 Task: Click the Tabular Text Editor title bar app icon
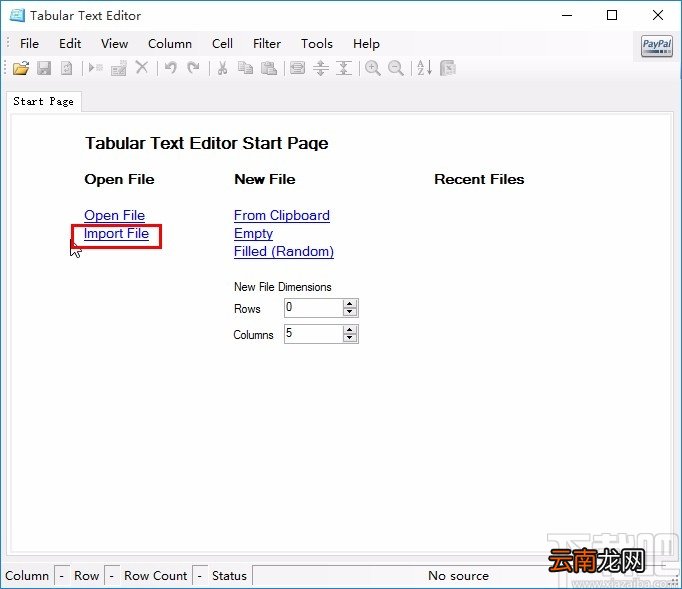coord(17,15)
